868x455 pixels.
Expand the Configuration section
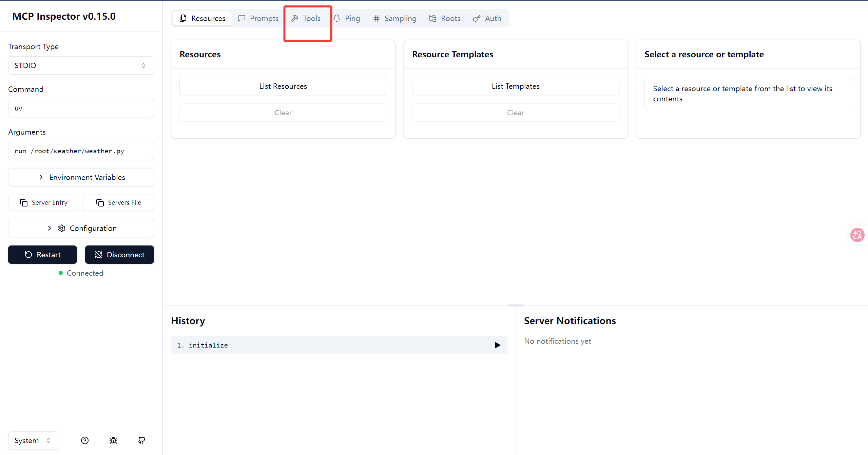coord(81,228)
